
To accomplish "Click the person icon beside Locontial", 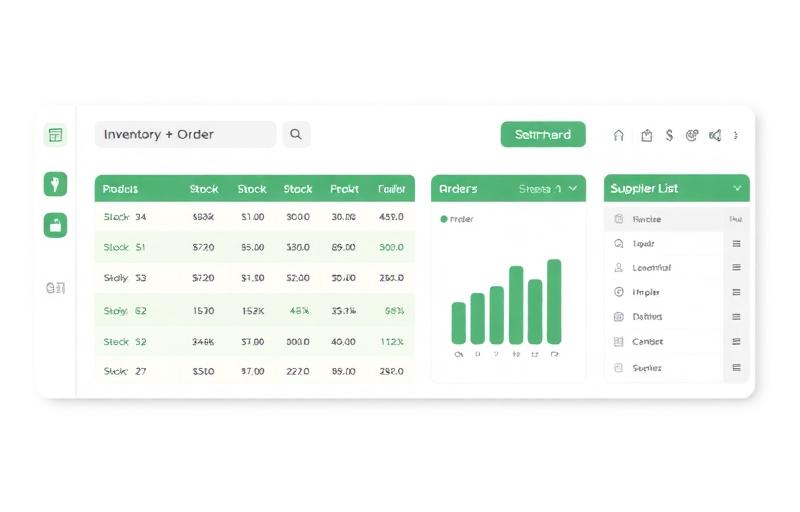I will [619, 267].
